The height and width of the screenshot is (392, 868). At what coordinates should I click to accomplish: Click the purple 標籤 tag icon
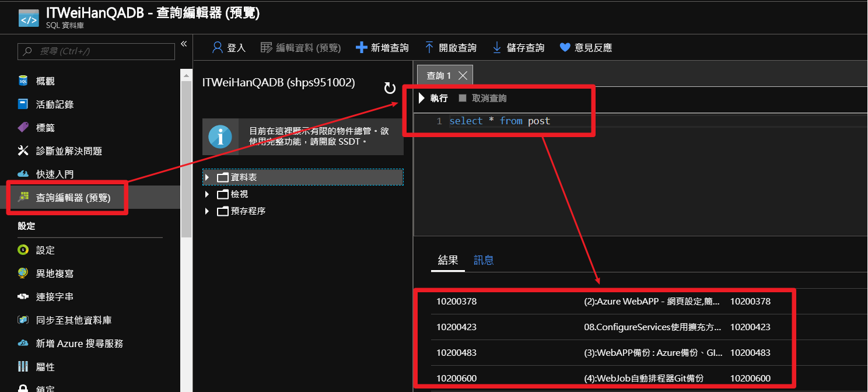pos(23,128)
